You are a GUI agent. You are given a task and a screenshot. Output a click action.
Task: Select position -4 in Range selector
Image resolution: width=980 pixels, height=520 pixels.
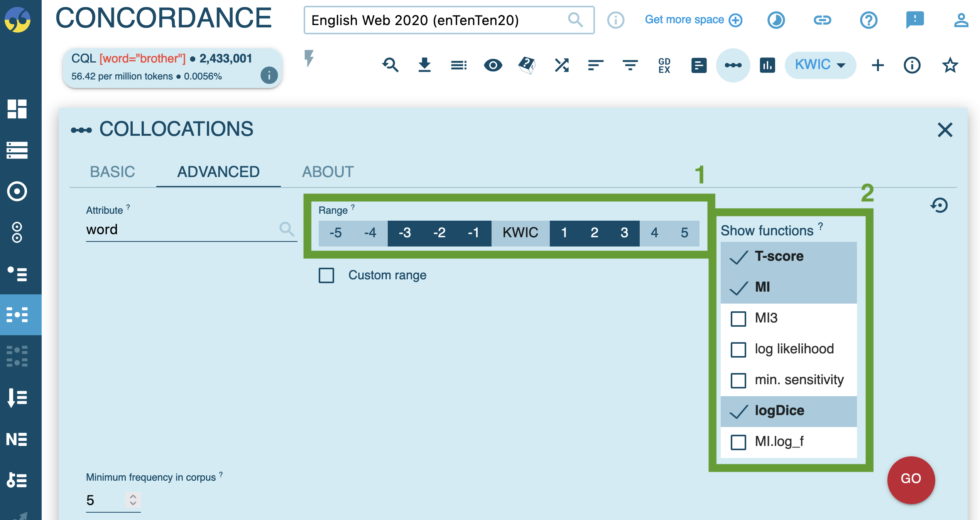370,233
